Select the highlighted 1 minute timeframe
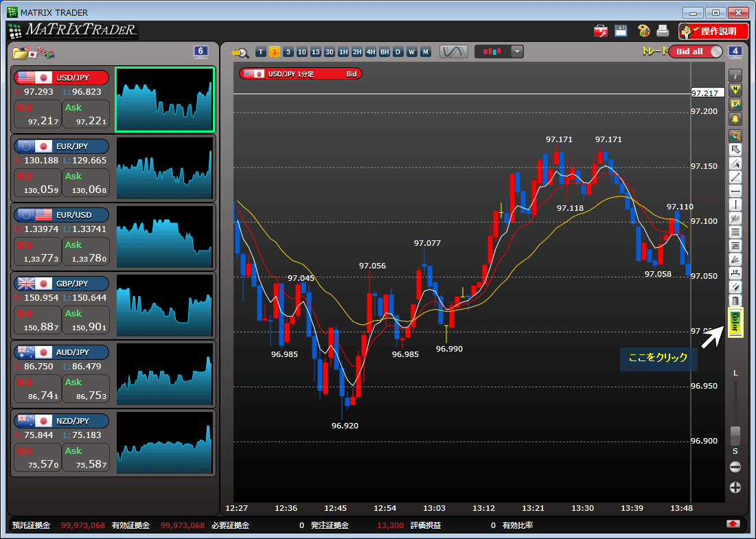Screen dimensions: 756x539 pyautogui.click(x=275, y=52)
